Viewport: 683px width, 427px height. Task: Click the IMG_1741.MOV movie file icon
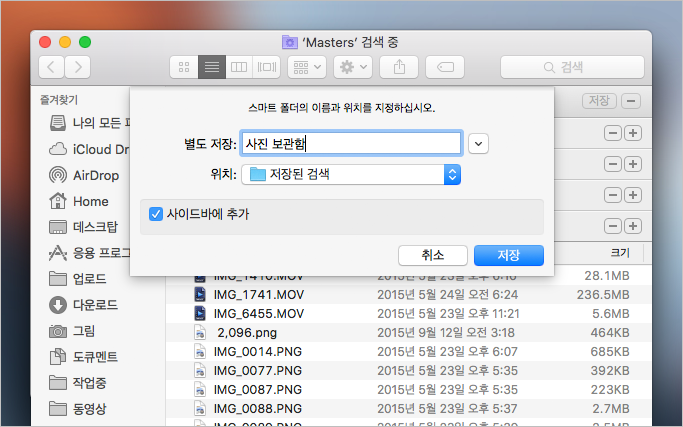(x=200, y=295)
